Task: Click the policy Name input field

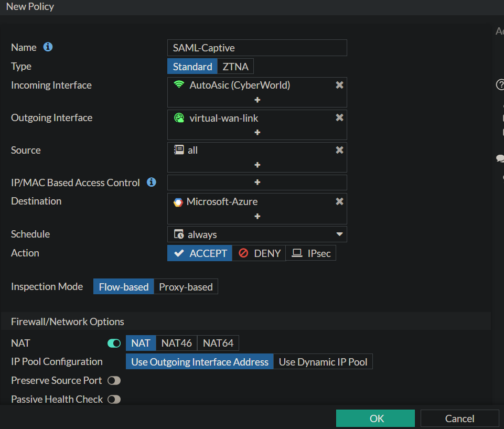Action: click(x=257, y=48)
